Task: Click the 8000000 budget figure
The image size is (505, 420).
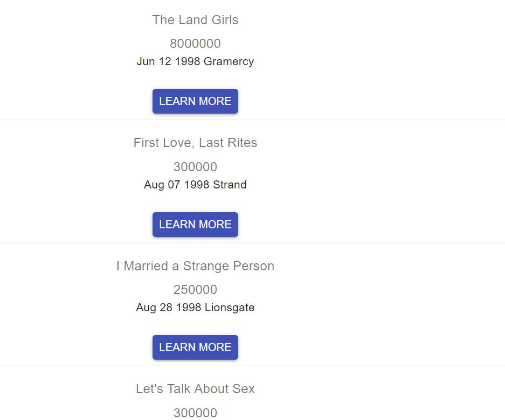Action: click(195, 44)
